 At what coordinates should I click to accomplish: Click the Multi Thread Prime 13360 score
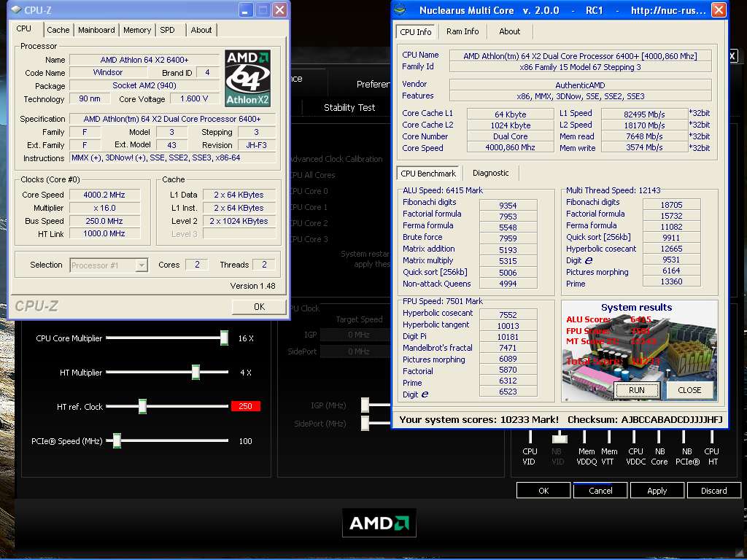coord(671,281)
